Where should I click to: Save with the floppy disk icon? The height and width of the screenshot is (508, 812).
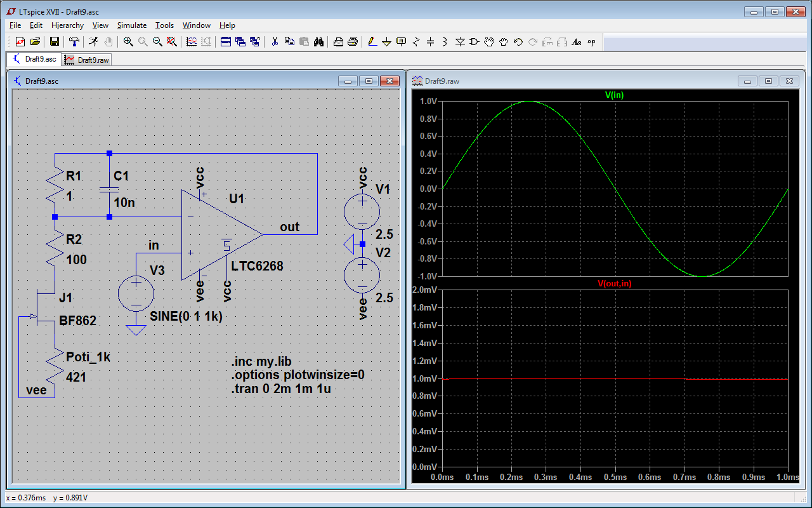click(55, 42)
